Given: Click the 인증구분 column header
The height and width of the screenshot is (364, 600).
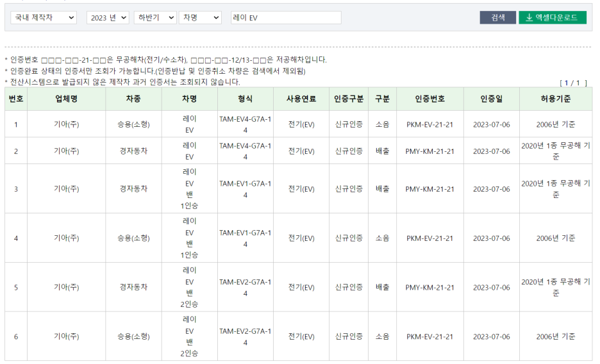Looking at the screenshot, I should point(349,99).
